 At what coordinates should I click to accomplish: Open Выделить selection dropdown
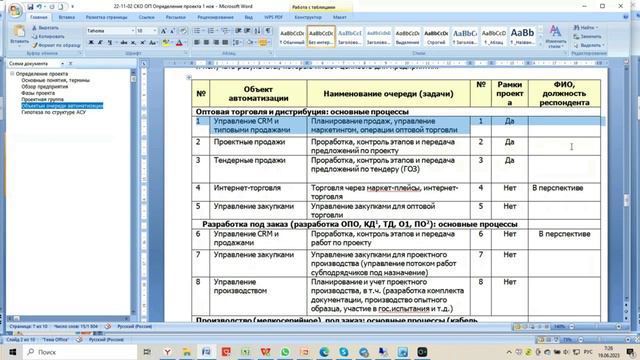[589, 45]
